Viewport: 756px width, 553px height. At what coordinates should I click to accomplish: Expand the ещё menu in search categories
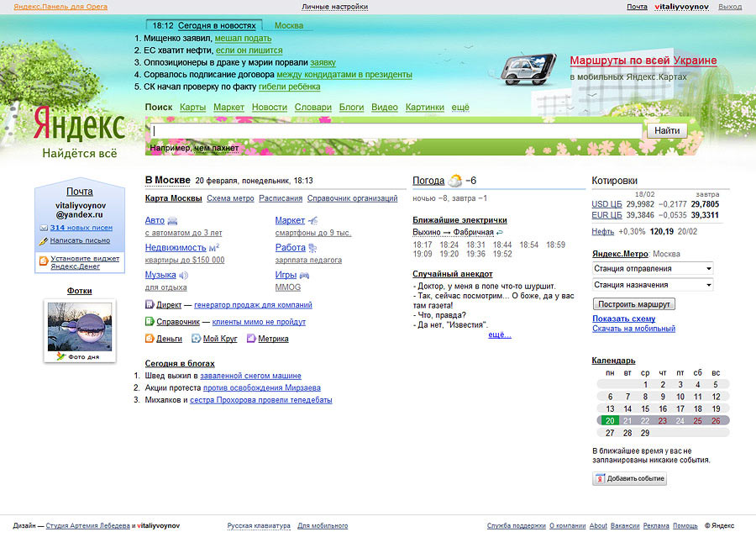(460, 108)
